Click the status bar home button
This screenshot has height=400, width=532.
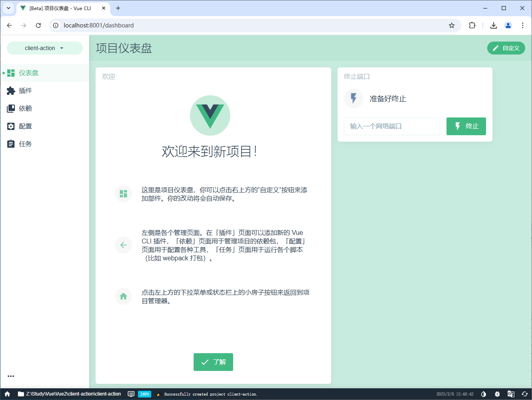[7, 394]
